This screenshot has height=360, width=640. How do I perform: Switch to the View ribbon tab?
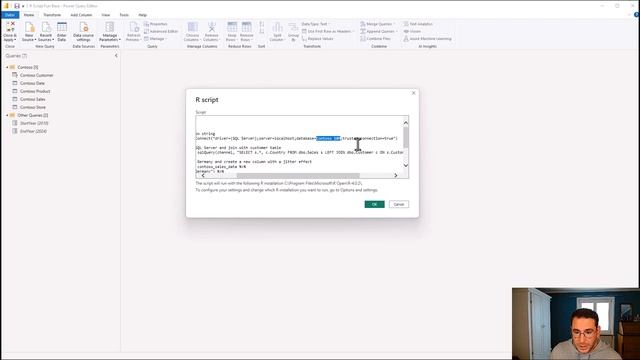coord(106,15)
